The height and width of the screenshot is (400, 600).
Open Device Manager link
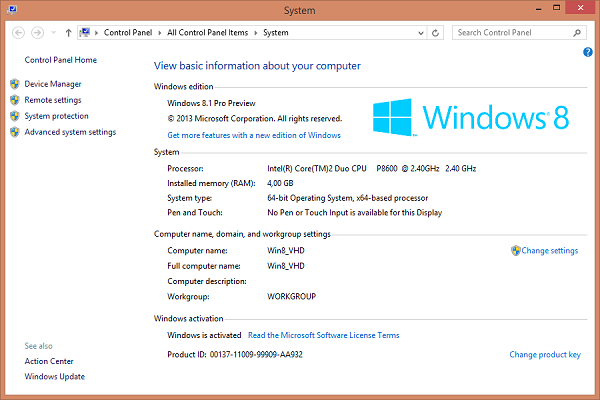point(53,84)
